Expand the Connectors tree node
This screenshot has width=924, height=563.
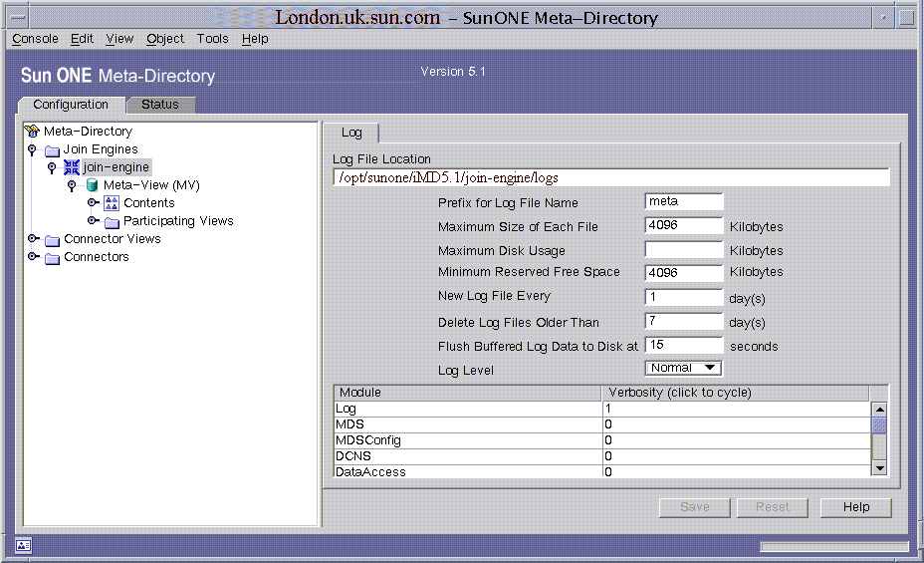34,256
